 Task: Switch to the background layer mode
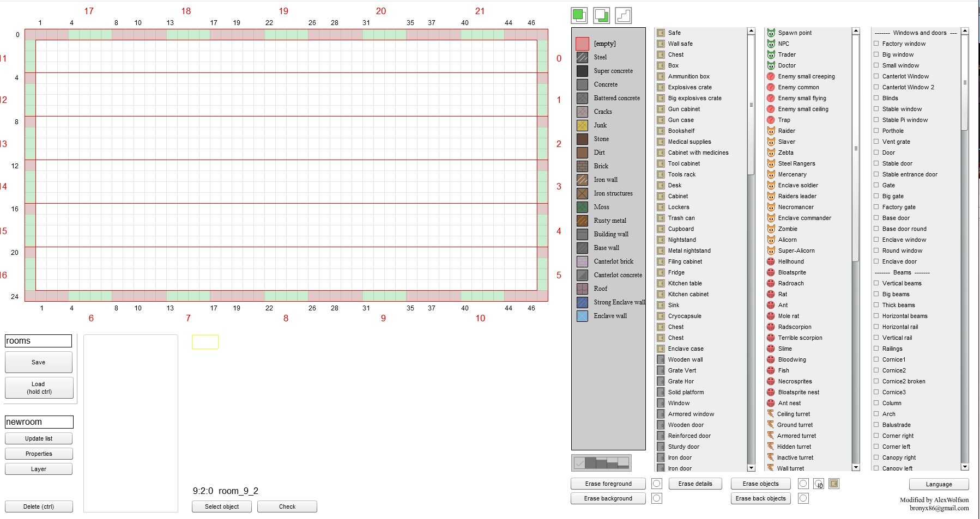[x=601, y=16]
